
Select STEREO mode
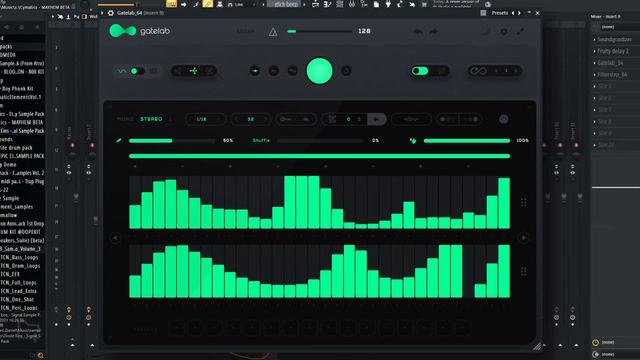tap(151, 119)
